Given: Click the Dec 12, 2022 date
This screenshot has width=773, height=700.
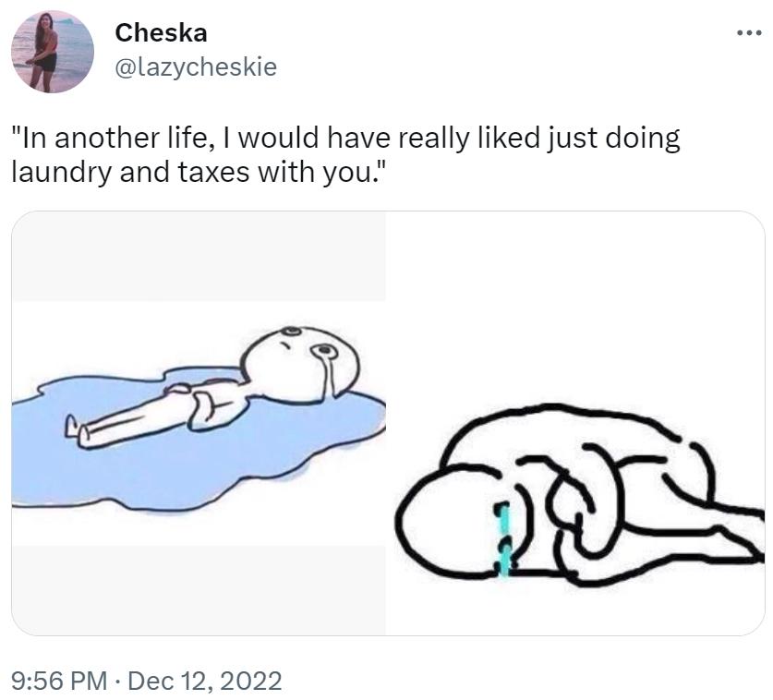Looking at the screenshot, I should [203, 682].
